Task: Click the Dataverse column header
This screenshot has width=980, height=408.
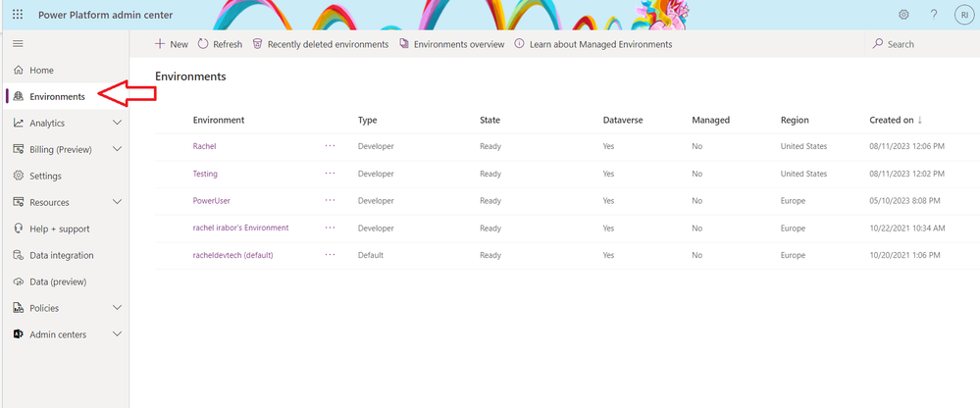Action: [x=623, y=120]
